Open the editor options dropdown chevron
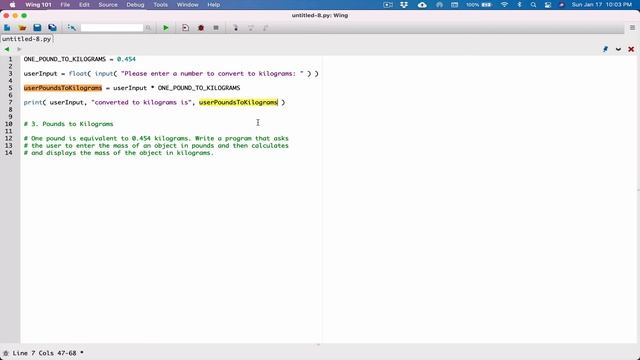 [x=618, y=49]
